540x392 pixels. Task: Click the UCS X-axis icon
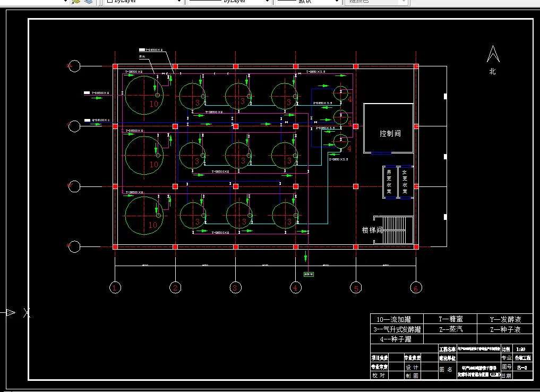tap(27, 313)
